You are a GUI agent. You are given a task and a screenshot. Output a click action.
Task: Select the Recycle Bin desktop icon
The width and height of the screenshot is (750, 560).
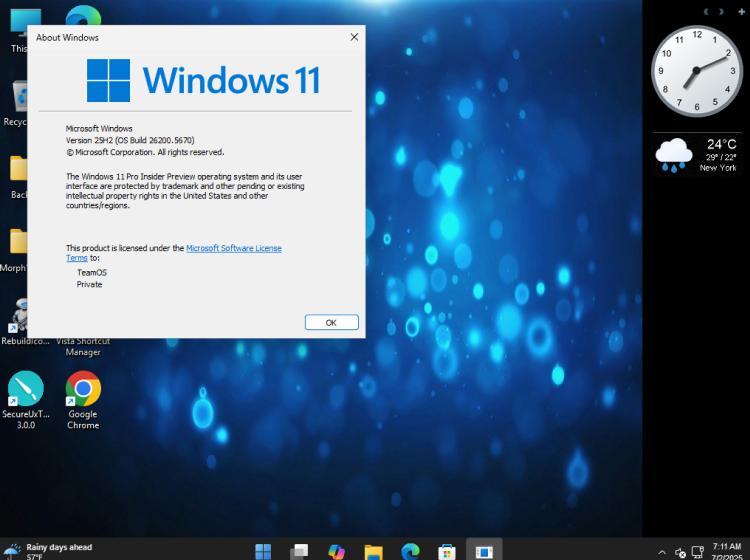pyautogui.click(x=14, y=103)
